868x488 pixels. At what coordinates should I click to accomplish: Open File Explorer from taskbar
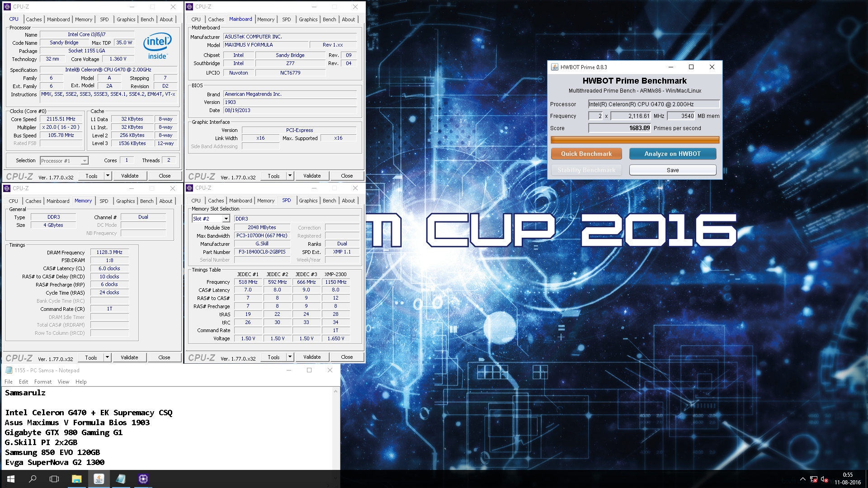point(76,479)
